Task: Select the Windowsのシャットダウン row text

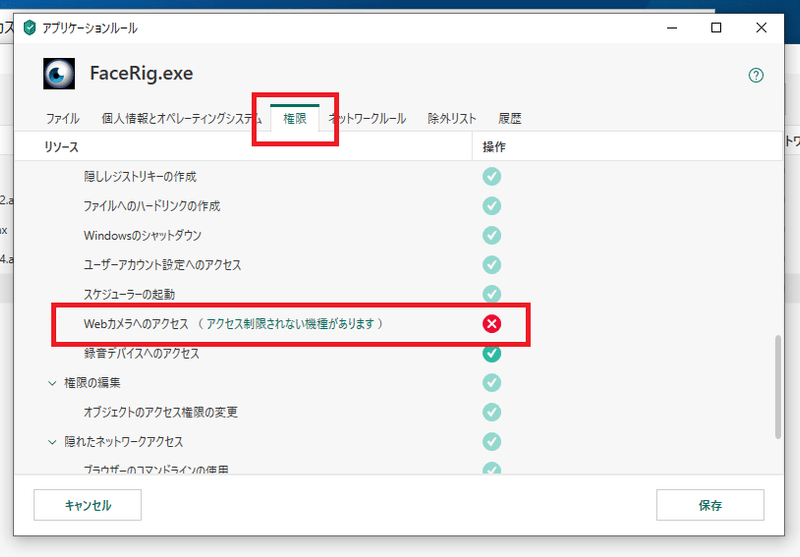Action: [x=143, y=236]
